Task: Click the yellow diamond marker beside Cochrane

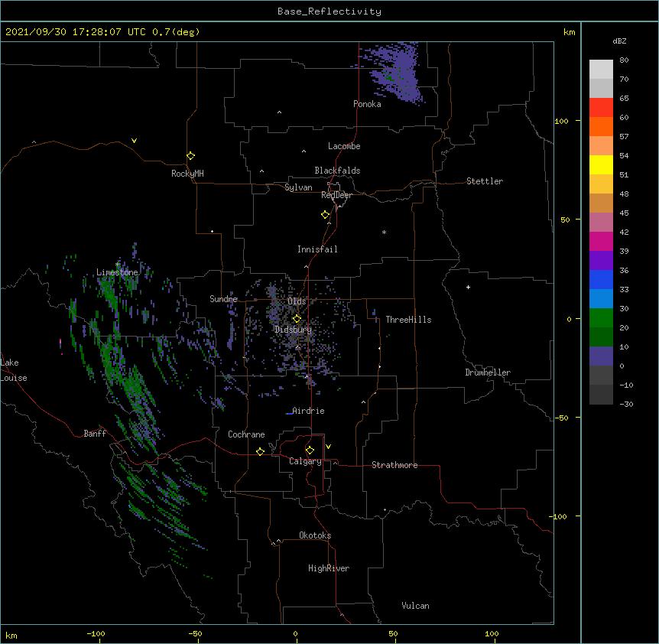Action: pyautogui.click(x=260, y=451)
